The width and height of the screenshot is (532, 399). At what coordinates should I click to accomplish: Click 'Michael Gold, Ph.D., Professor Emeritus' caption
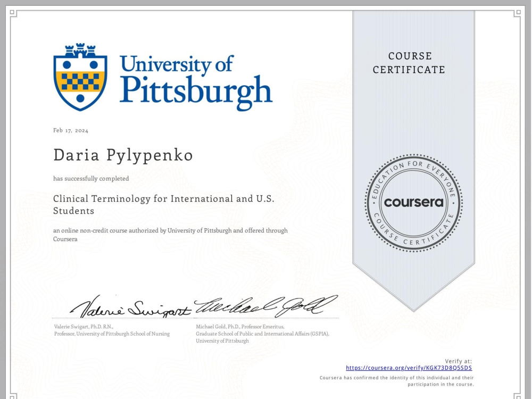[x=240, y=327]
